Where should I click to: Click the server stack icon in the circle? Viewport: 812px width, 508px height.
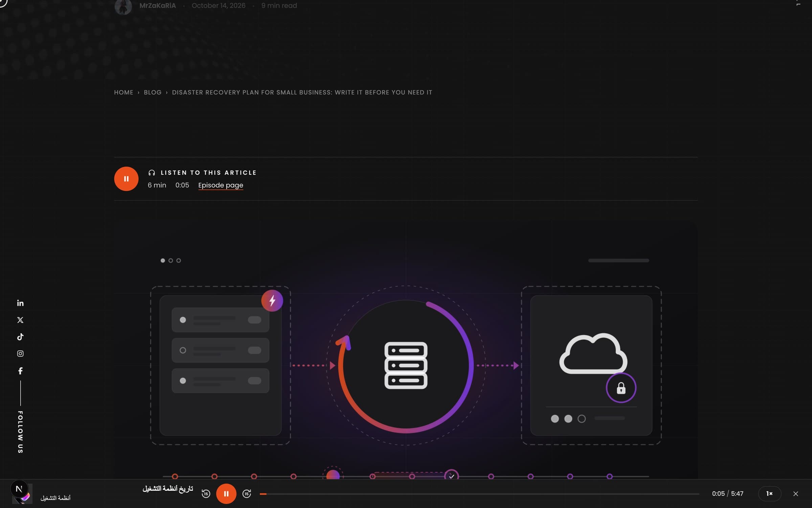point(406,365)
